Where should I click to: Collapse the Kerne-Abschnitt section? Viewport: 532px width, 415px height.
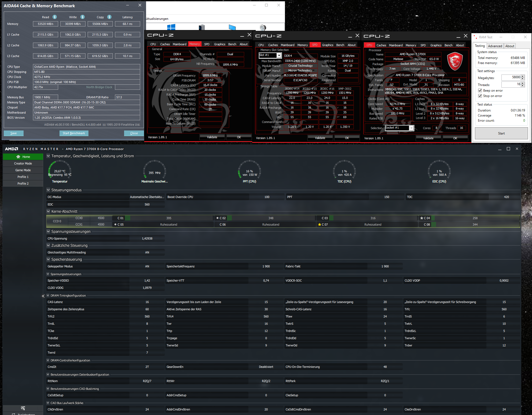pos(48,211)
